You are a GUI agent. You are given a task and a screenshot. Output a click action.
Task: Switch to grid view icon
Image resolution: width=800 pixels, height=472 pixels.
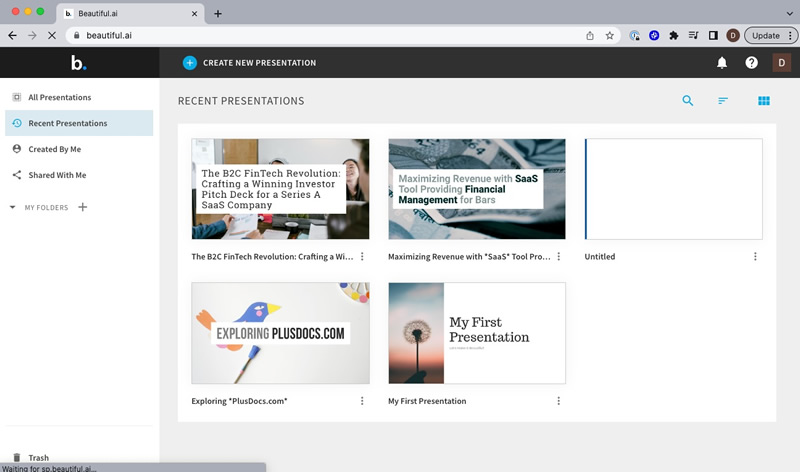(x=764, y=101)
